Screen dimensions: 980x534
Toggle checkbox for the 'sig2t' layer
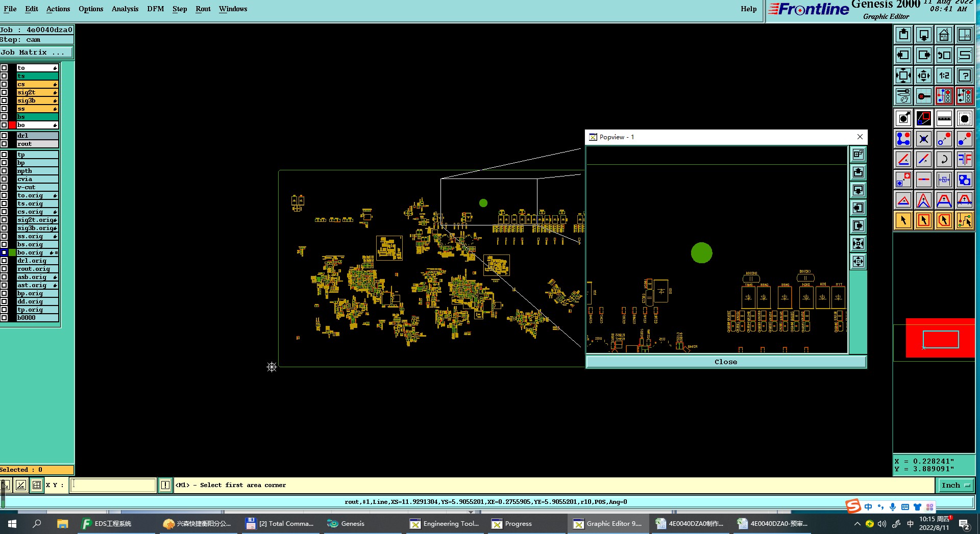click(x=4, y=92)
